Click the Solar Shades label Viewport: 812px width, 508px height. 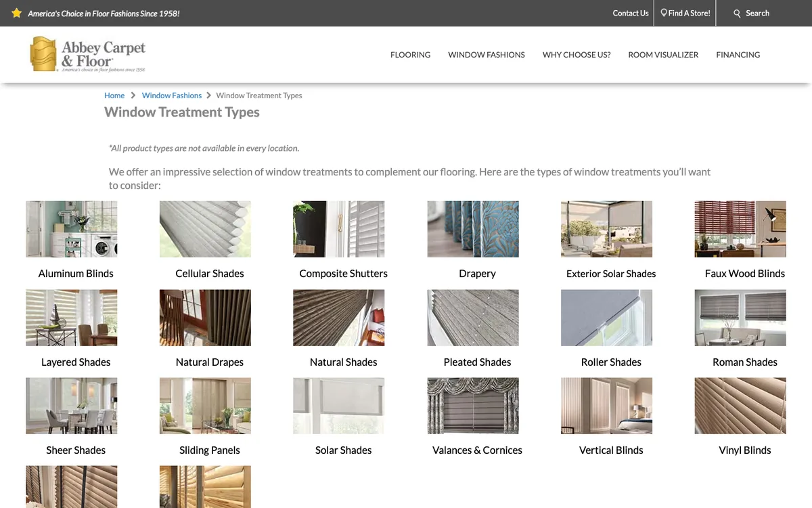[344, 450]
